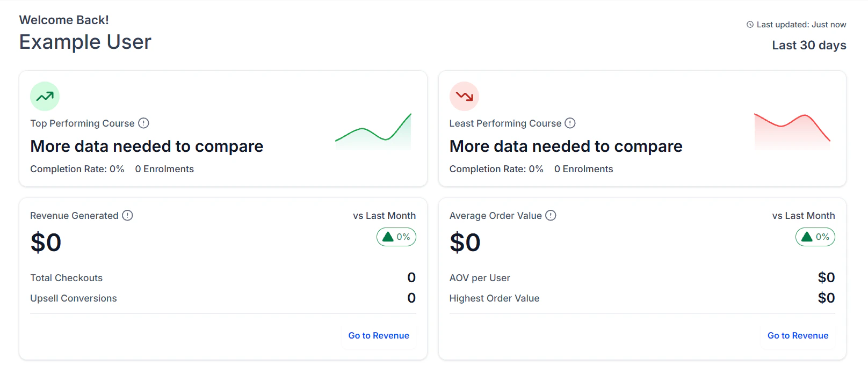Click the green sparkline chart in Top Performing Course
868x367 pixels.
pyautogui.click(x=373, y=131)
